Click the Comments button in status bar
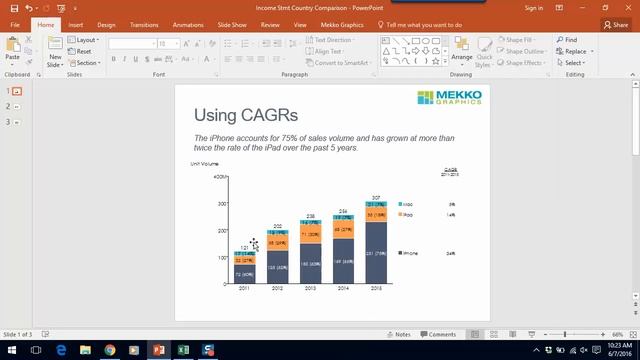This screenshot has width=640, height=360. (438, 334)
